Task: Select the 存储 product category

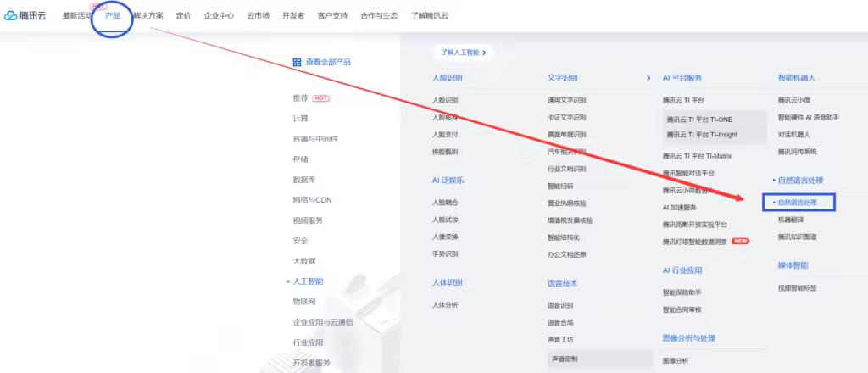Action: (x=301, y=159)
